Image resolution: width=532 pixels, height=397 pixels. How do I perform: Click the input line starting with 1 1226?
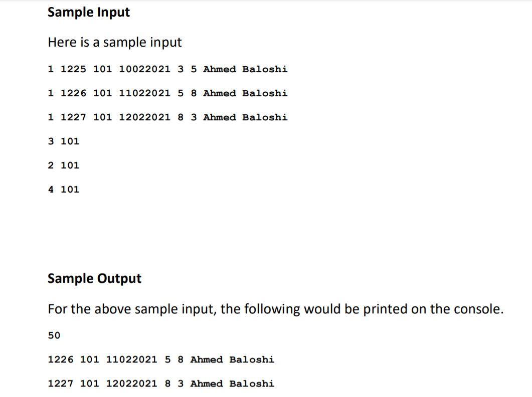(167, 93)
